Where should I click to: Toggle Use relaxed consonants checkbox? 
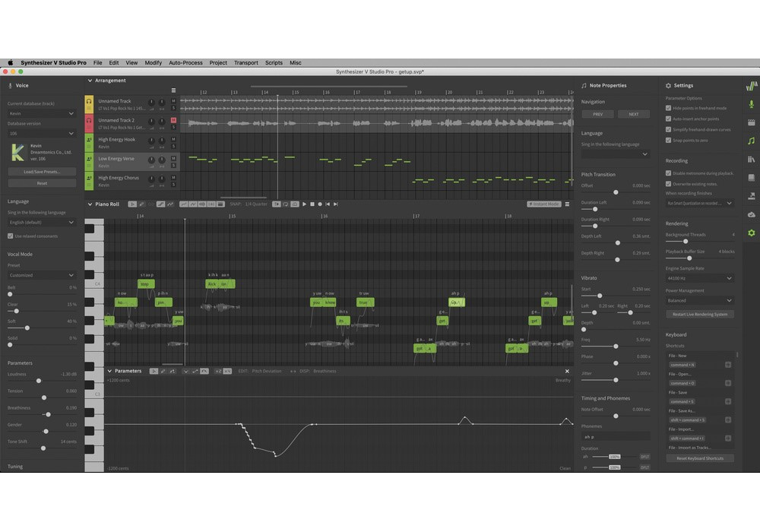[10, 236]
